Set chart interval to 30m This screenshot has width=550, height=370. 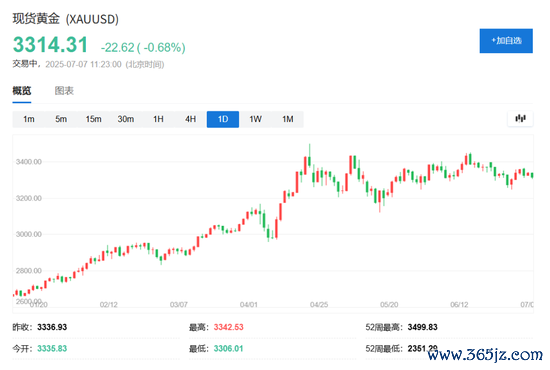(x=126, y=119)
